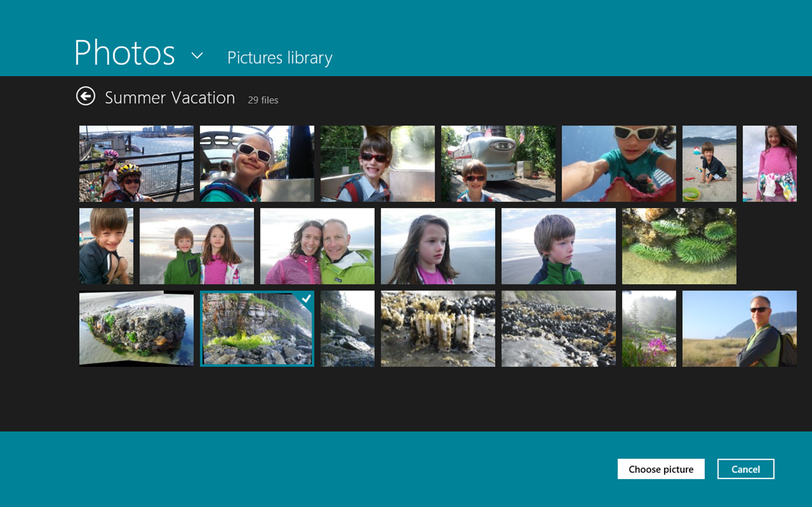
Task: Select photo of kids in bike helmets
Action: click(136, 164)
